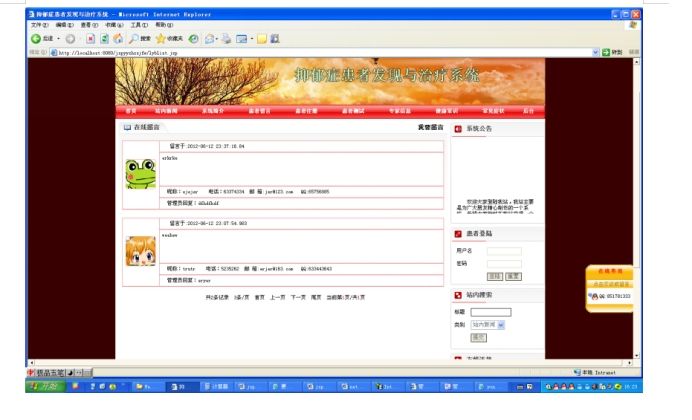The width and height of the screenshot is (692, 420).
Task: Click the yellow note toolbar icon
Action: click(x=262, y=39)
